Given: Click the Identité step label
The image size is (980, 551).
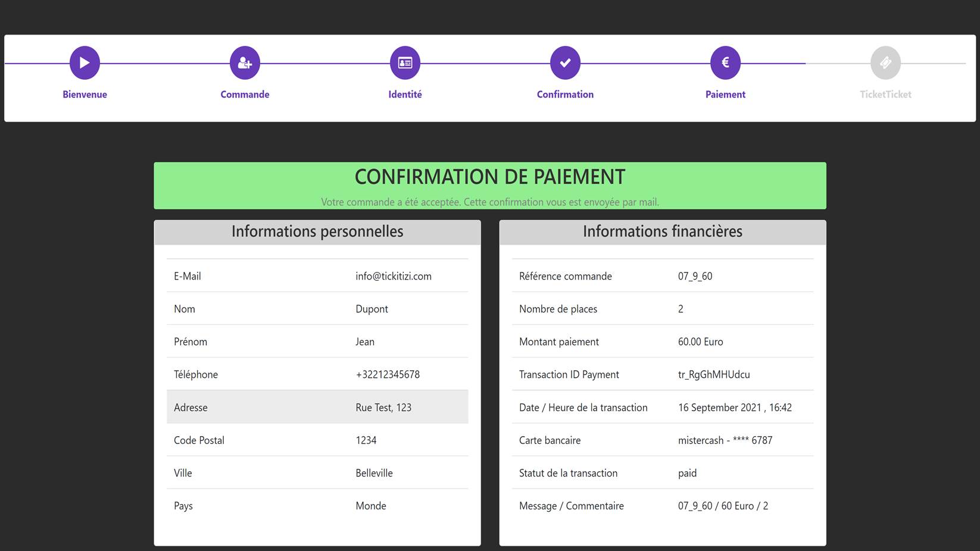Looking at the screenshot, I should coord(405,95).
